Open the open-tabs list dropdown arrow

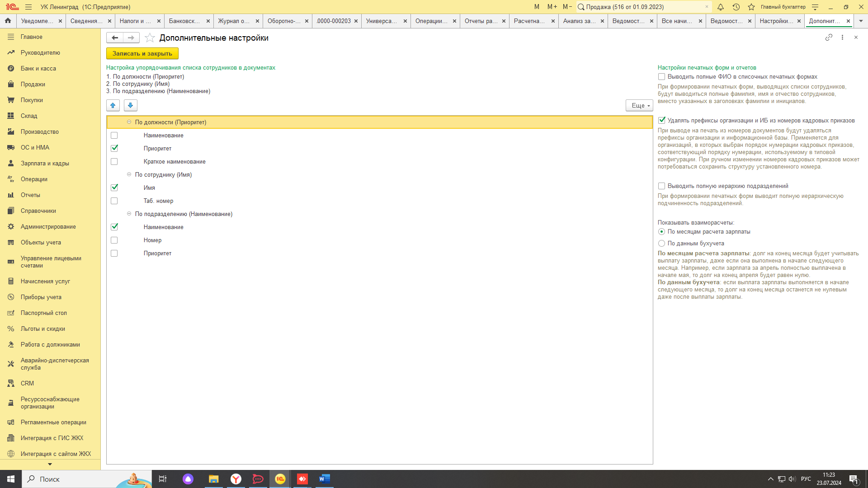861,21
